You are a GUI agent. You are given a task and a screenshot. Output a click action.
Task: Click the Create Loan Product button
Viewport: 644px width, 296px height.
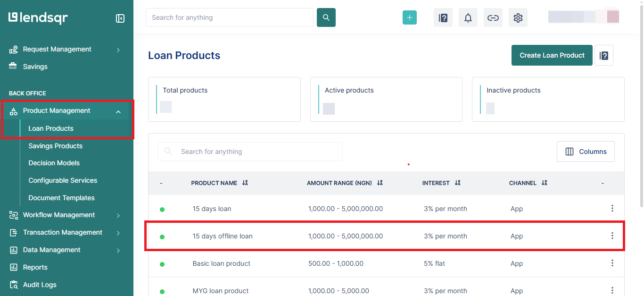pos(552,55)
